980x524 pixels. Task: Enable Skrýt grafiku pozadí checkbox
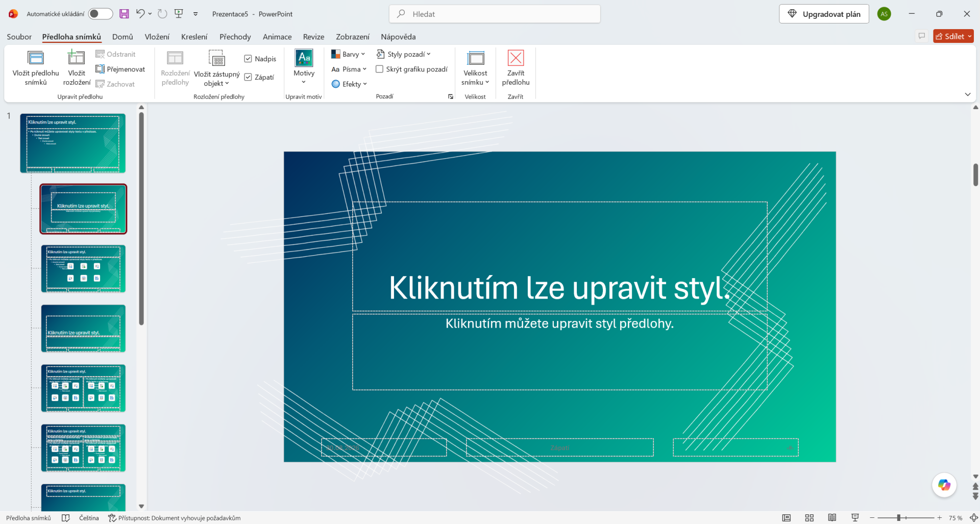pos(379,69)
